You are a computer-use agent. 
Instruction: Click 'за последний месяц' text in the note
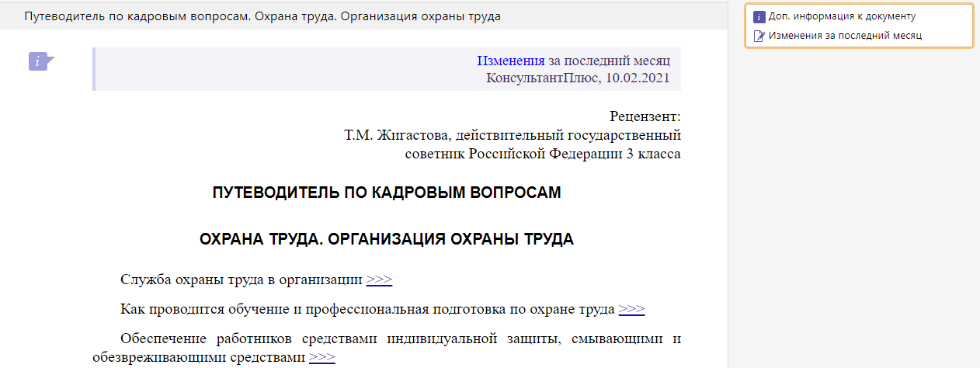click(603, 61)
